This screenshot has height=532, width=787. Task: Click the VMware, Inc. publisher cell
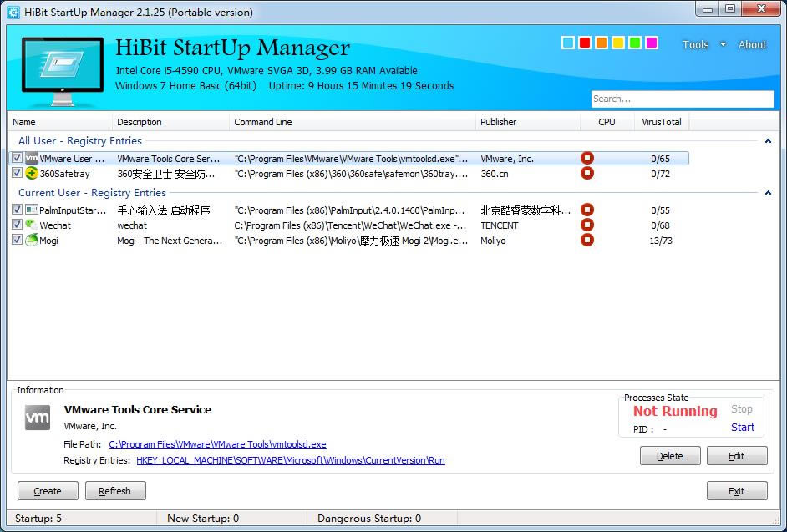tap(507, 159)
